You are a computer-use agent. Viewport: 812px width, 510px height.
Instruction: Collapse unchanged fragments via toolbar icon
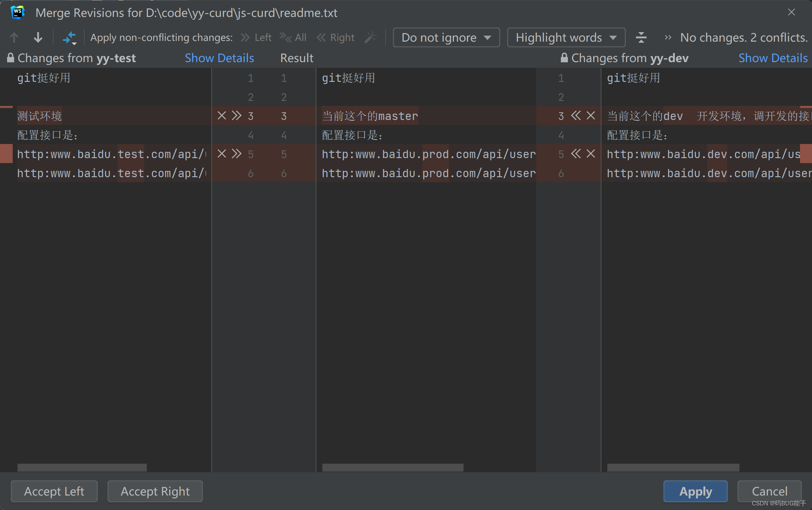[x=641, y=37]
